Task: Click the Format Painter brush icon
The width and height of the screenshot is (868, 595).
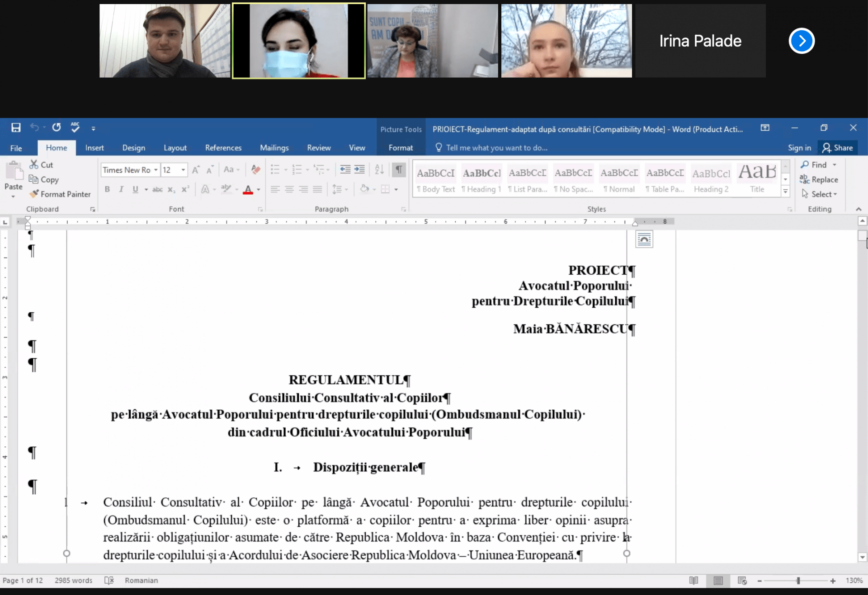Action: click(34, 194)
